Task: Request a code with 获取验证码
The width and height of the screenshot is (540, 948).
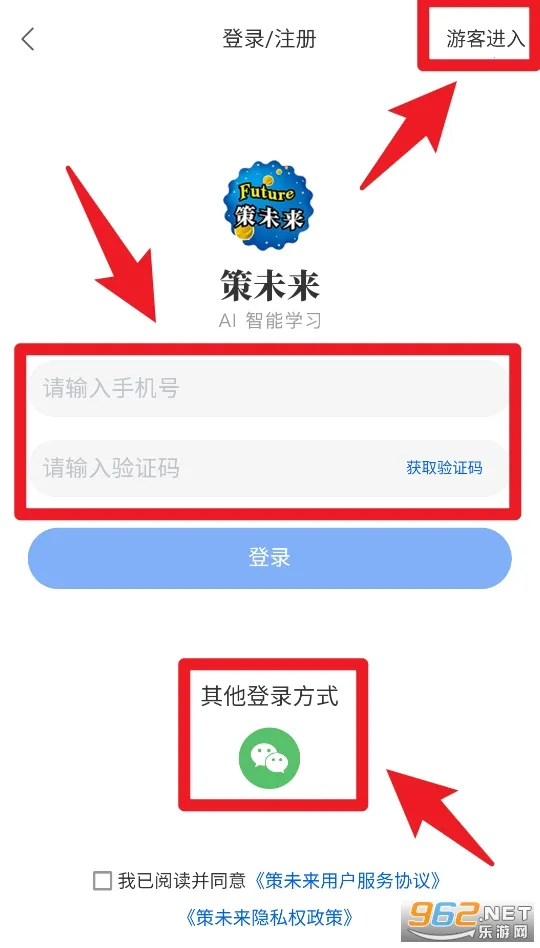Action: pos(444,467)
